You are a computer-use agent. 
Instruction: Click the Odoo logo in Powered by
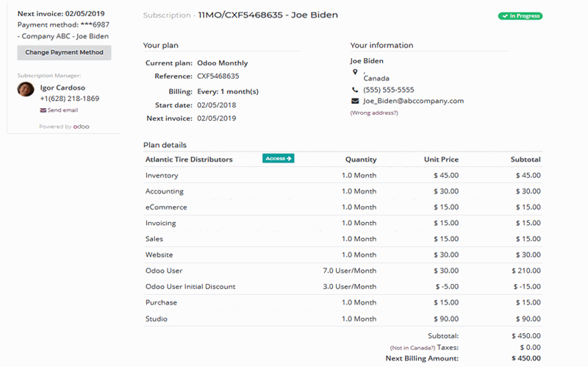click(x=82, y=127)
